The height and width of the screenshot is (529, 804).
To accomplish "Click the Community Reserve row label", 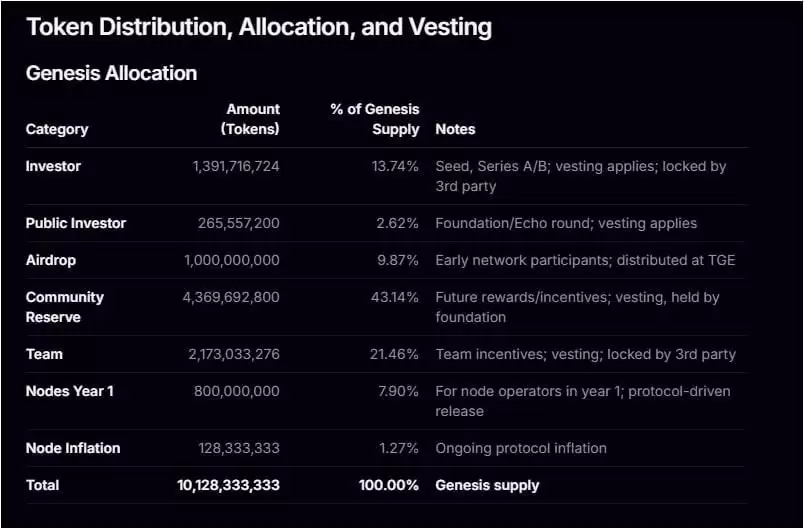I will pos(65,307).
